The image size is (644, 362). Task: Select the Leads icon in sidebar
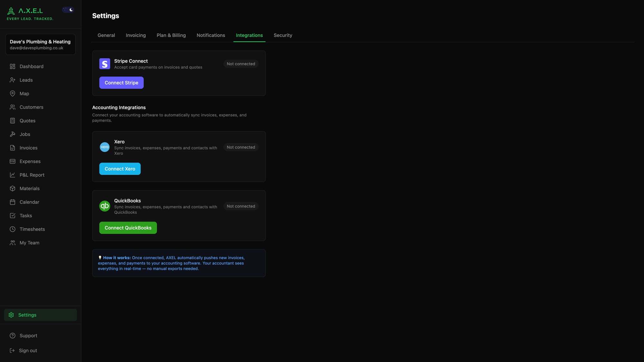tap(13, 80)
